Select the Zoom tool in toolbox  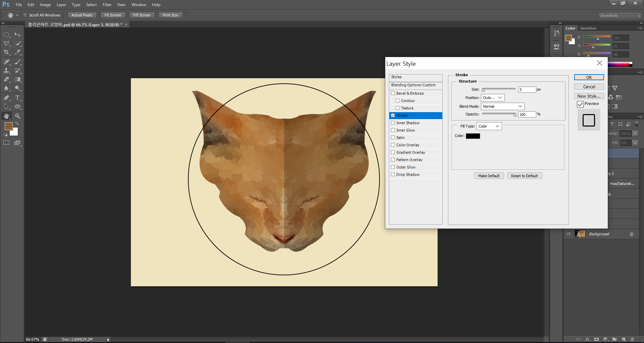coord(17,116)
